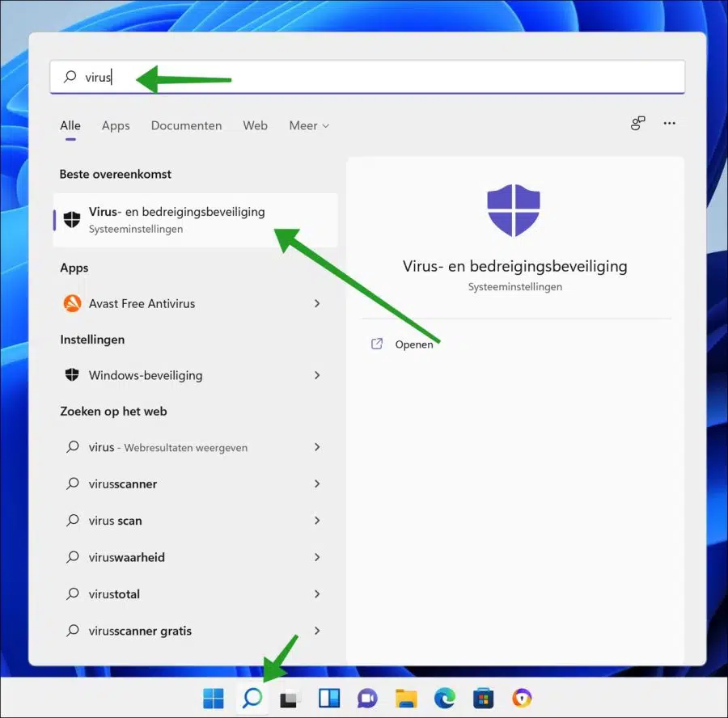Viewport: 728px width, 718px height.
Task: Open Microsoft Store from the taskbar
Action: [484, 698]
